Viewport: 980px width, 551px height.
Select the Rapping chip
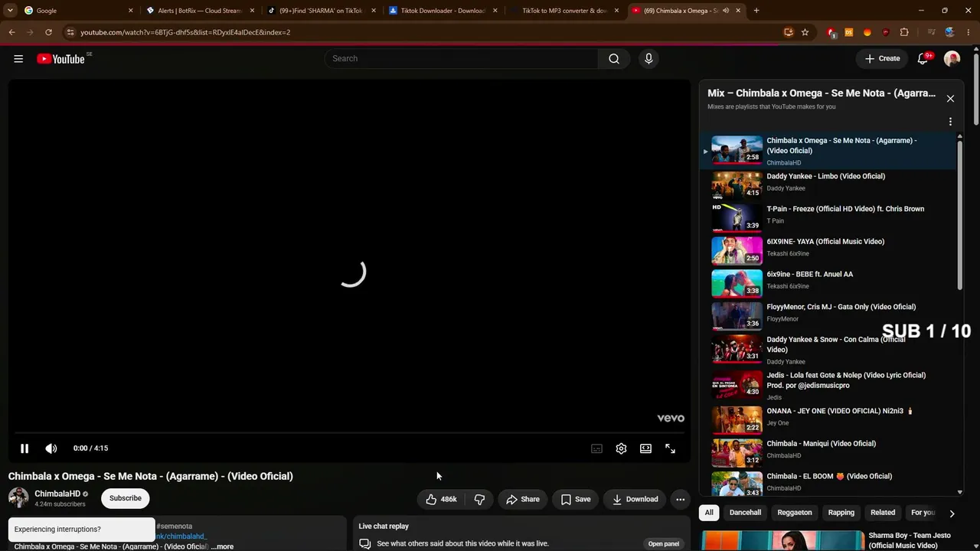point(841,513)
